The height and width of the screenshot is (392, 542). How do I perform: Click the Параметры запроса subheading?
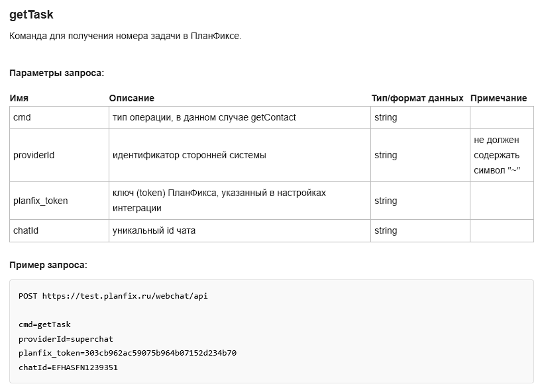[x=57, y=73]
